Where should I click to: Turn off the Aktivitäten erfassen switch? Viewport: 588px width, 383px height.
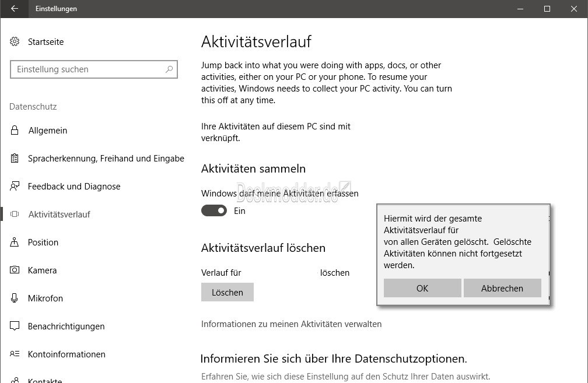[214, 210]
